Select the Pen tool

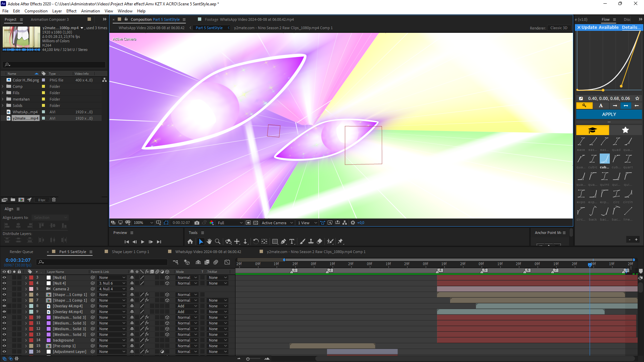[x=283, y=241]
